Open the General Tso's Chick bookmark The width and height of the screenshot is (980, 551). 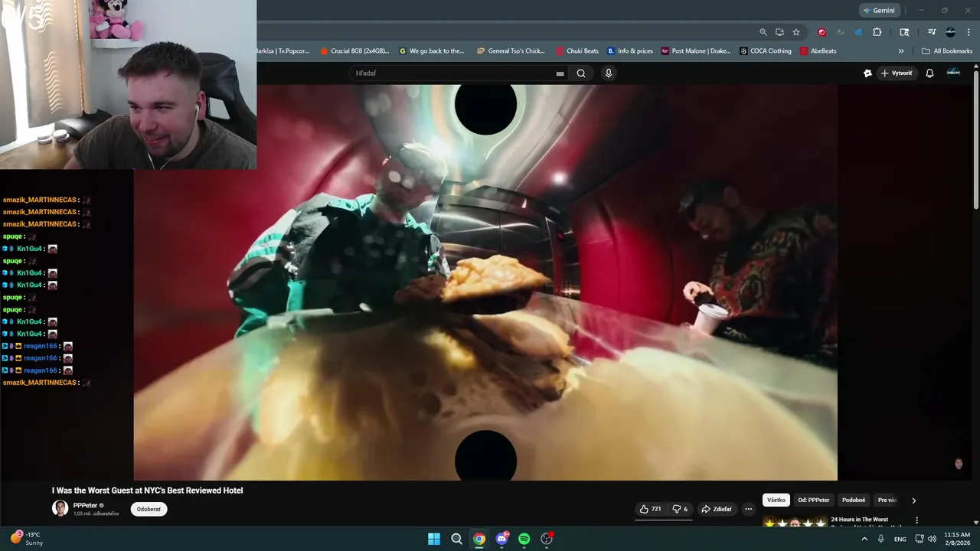[x=511, y=51]
